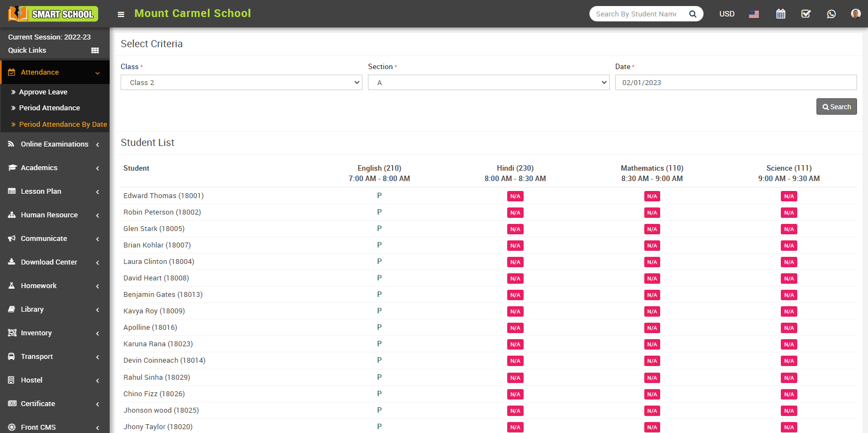This screenshot has height=433, width=868.
Task: Click the Smart School logo
Action: [x=53, y=14]
